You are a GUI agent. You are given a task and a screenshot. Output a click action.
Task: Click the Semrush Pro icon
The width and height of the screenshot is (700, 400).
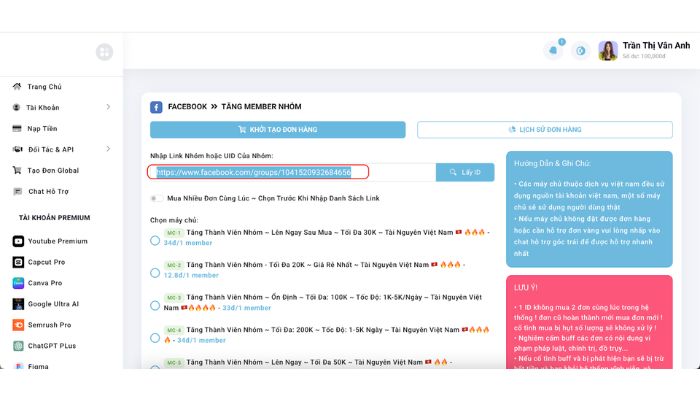click(18, 325)
